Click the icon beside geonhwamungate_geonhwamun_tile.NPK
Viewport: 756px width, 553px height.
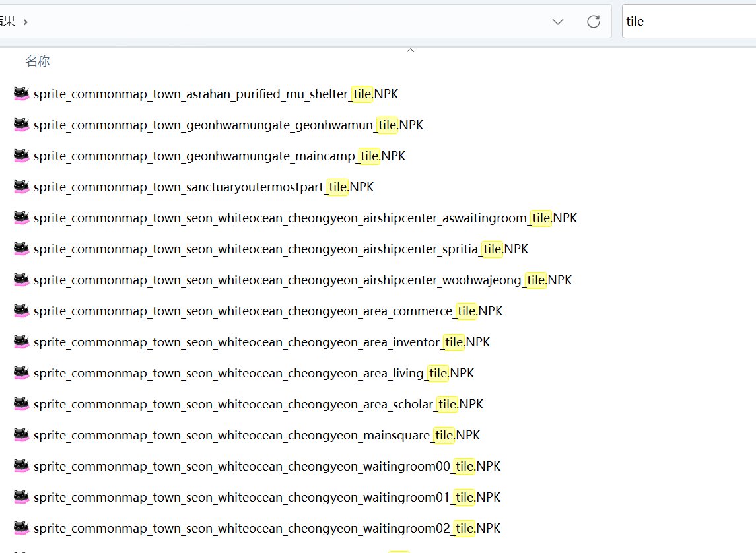coord(22,125)
